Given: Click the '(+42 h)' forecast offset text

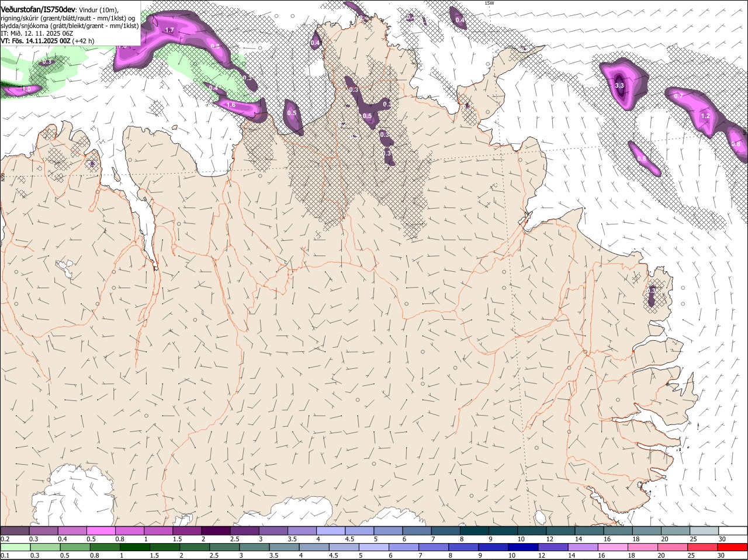Looking at the screenshot, I should click(x=83, y=41).
